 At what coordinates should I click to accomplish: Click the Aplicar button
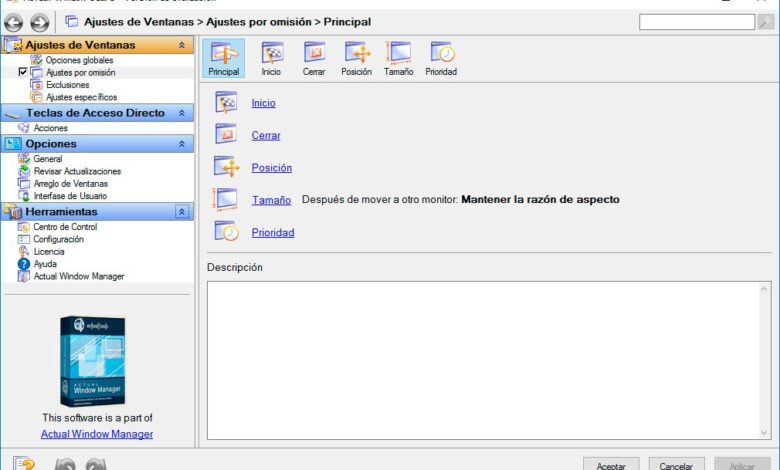(x=742, y=465)
